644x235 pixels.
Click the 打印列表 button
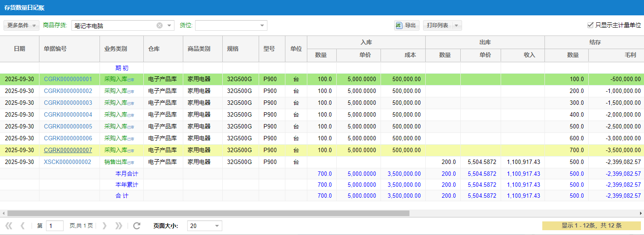click(437, 25)
